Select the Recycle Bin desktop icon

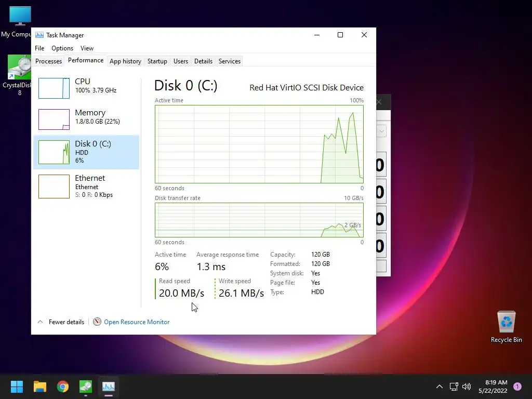506,327
